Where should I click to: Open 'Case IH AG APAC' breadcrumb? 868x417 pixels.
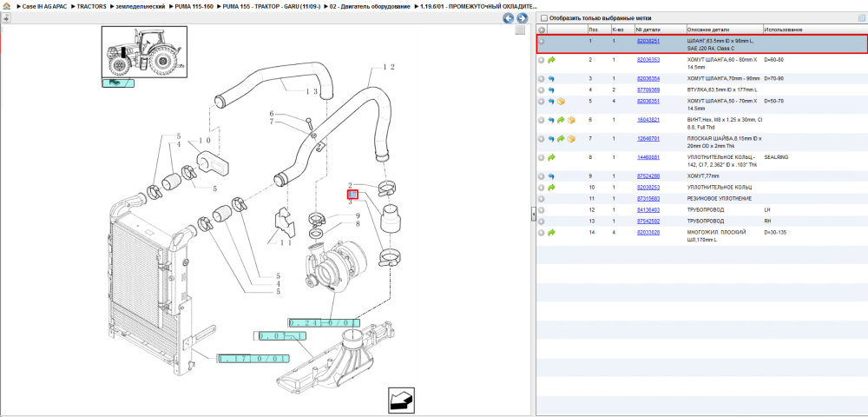[x=43, y=6]
